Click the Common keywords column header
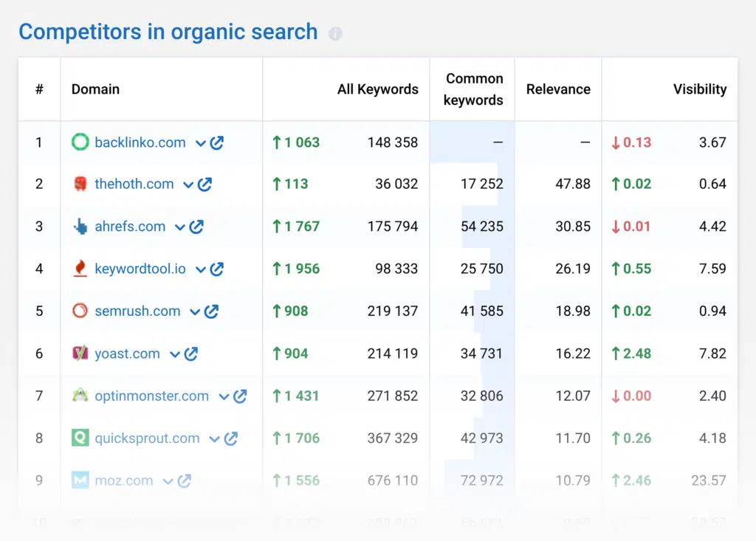 [473, 89]
